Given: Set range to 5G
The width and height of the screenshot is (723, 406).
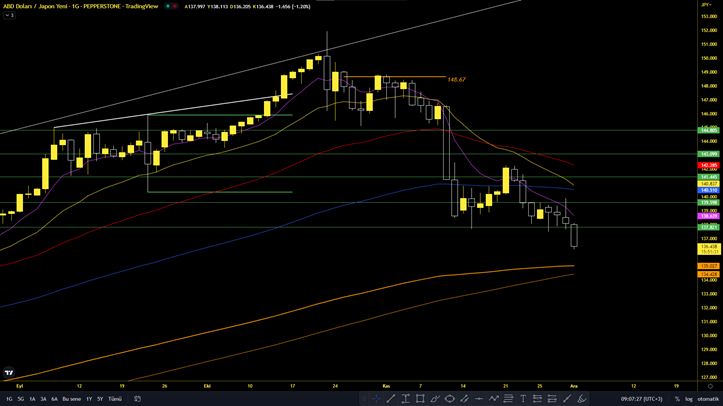Looking at the screenshot, I should (x=21, y=399).
